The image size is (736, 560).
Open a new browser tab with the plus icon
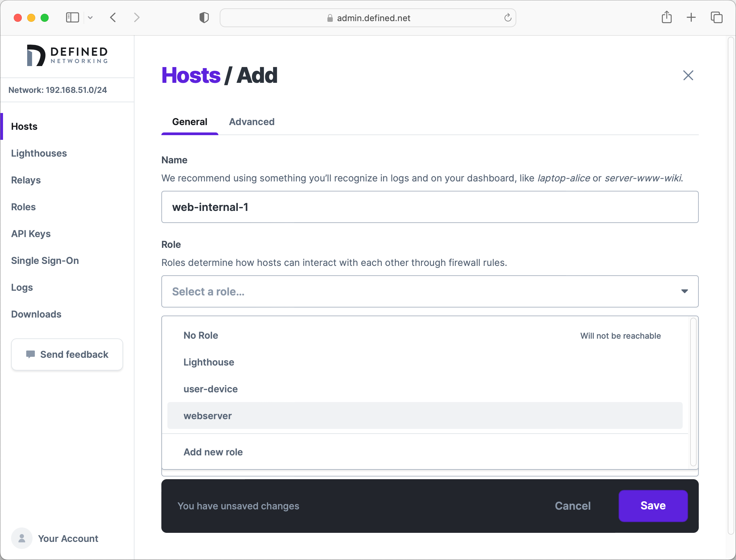691,17
